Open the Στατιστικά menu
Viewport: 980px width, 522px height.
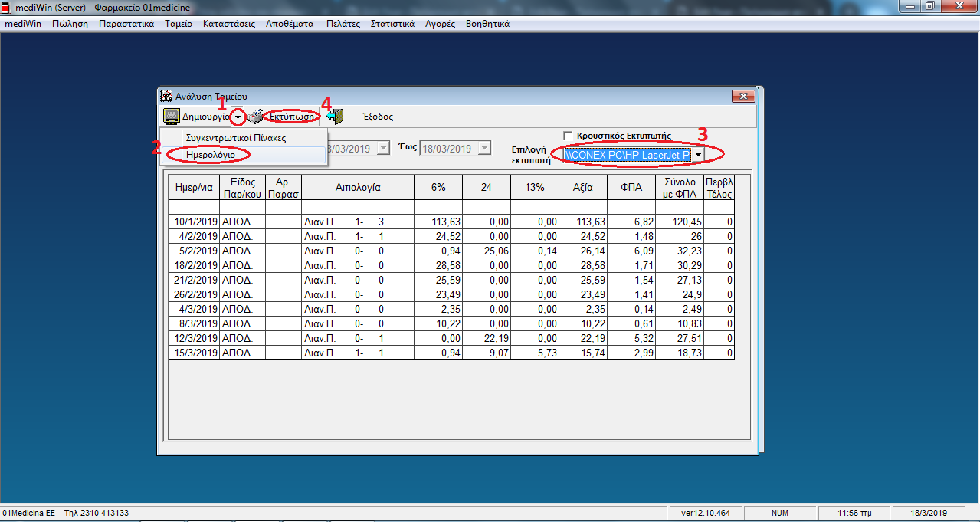pyautogui.click(x=392, y=24)
